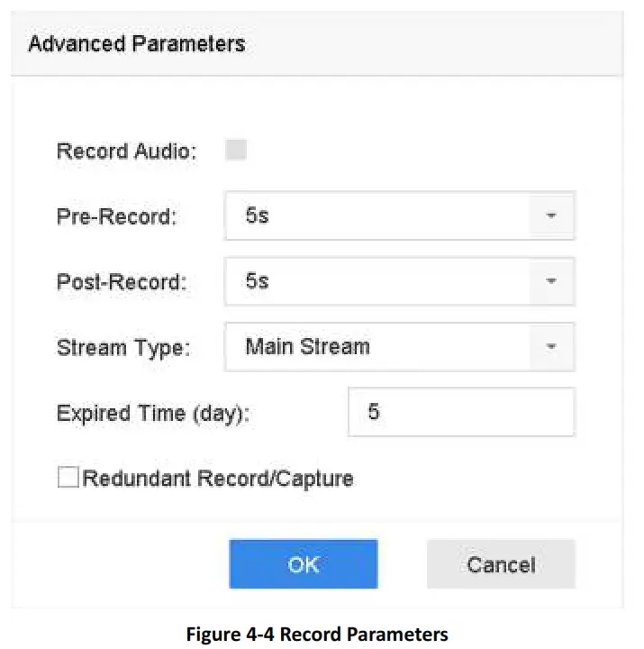Click the Advanced Parameters title text
Screen dimensions: 644x649
coord(136,43)
